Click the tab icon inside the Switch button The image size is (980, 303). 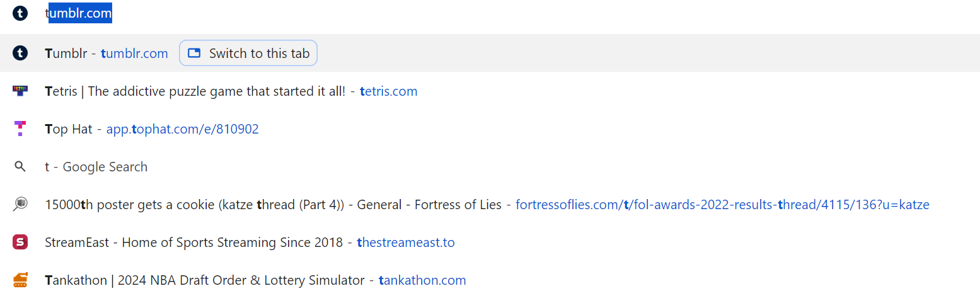click(194, 53)
